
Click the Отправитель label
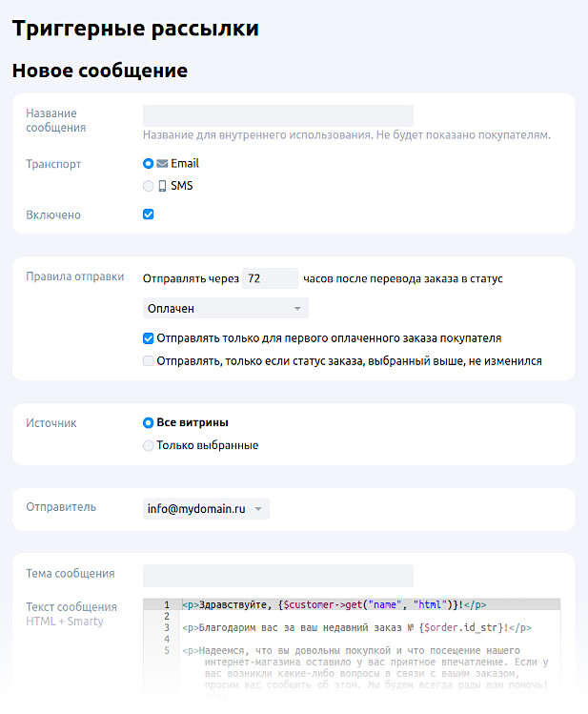pyautogui.click(x=61, y=507)
